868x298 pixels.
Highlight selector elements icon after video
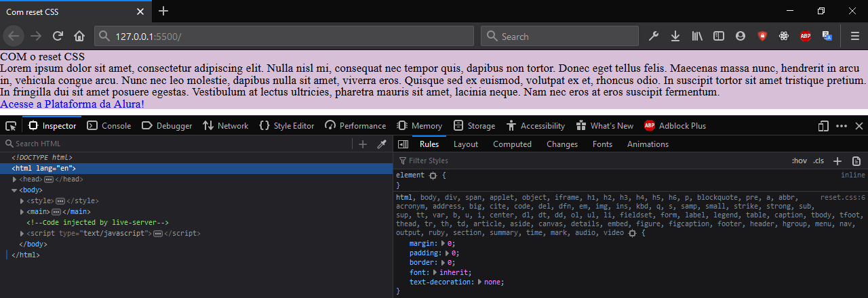[632, 233]
